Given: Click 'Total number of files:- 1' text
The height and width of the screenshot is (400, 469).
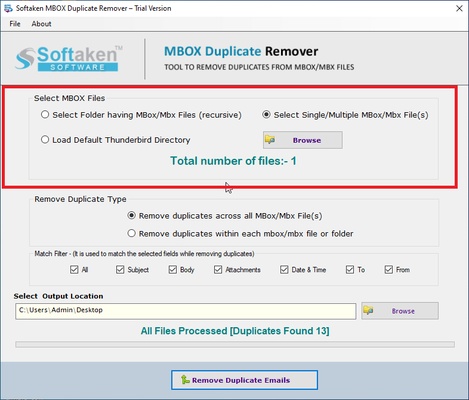Looking at the screenshot, I should (x=233, y=161).
